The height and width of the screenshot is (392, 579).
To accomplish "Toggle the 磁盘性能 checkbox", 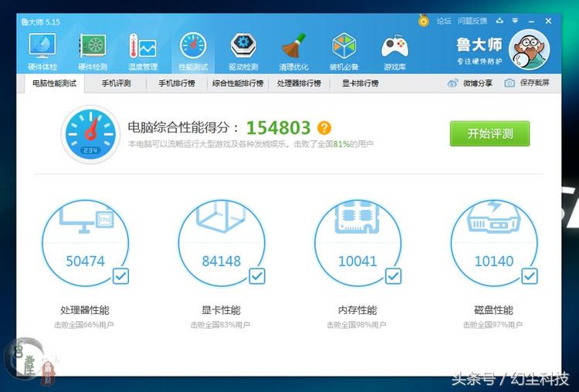I will [x=530, y=275].
